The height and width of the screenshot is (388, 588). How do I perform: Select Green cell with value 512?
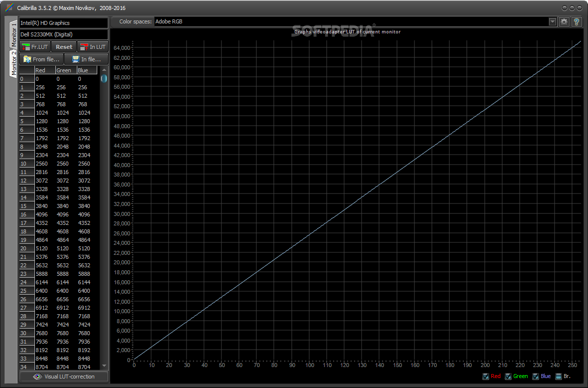(x=66, y=96)
